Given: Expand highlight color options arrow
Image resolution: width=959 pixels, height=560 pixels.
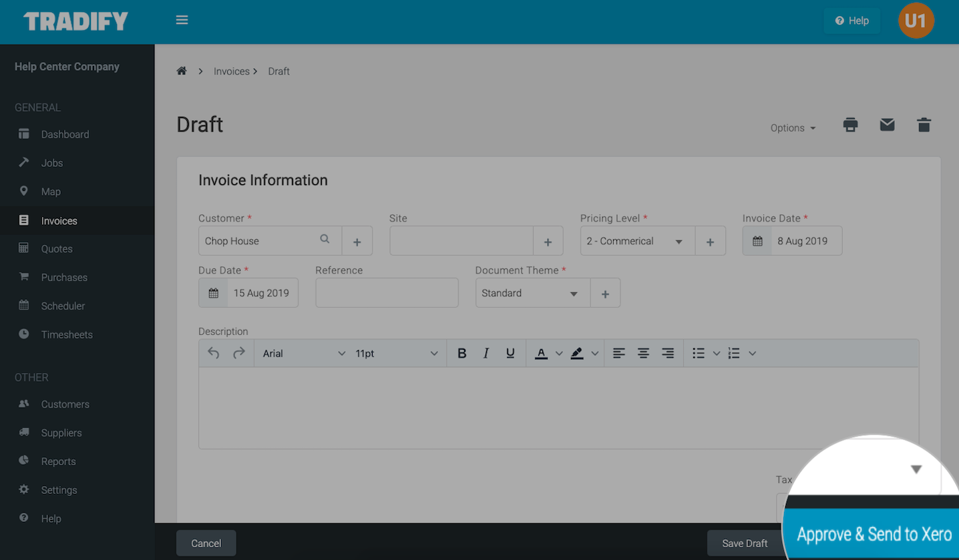Looking at the screenshot, I should [x=594, y=353].
